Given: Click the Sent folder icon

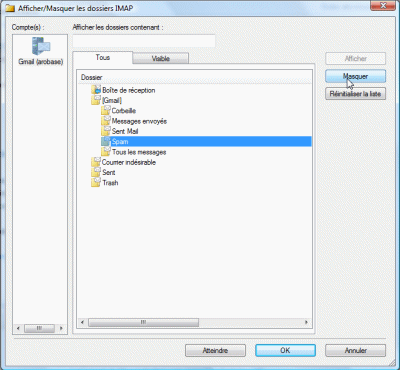Looking at the screenshot, I should pyautogui.click(x=96, y=172).
